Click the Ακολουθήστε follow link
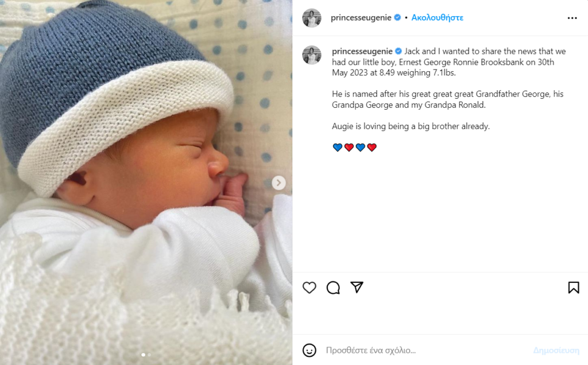Screen dimensions: 588x365 click(x=437, y=18)
